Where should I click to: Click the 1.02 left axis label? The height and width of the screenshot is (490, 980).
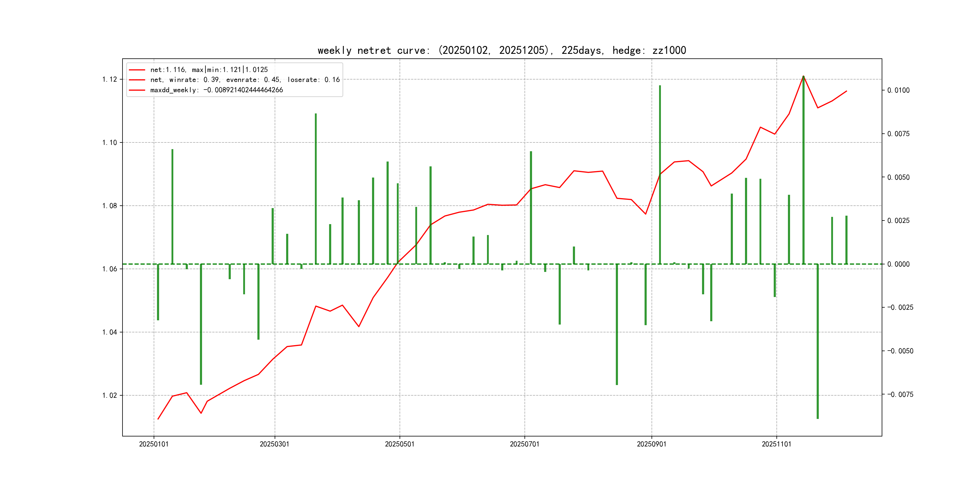pyautogui.click(x=109, y=395)
